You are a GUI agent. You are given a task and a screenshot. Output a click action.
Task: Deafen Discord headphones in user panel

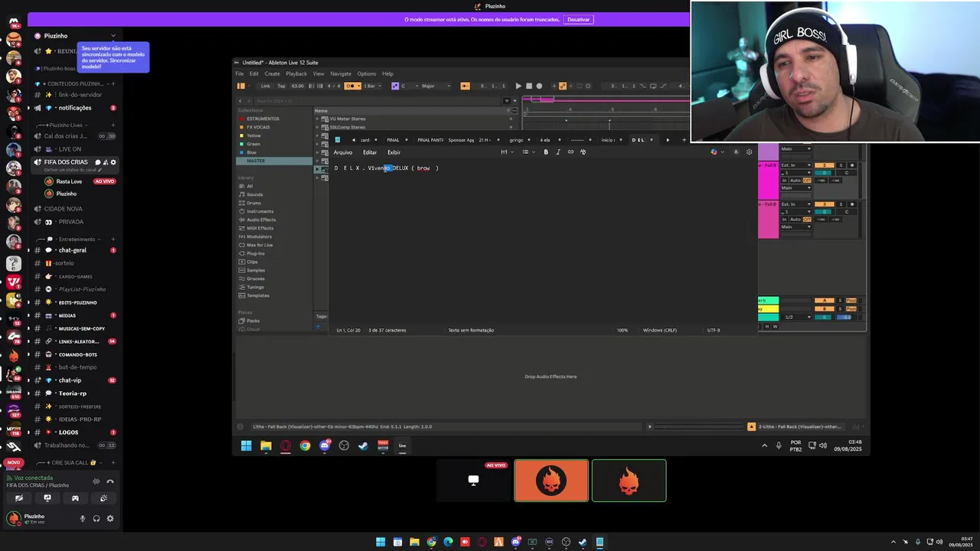(96, 519)
